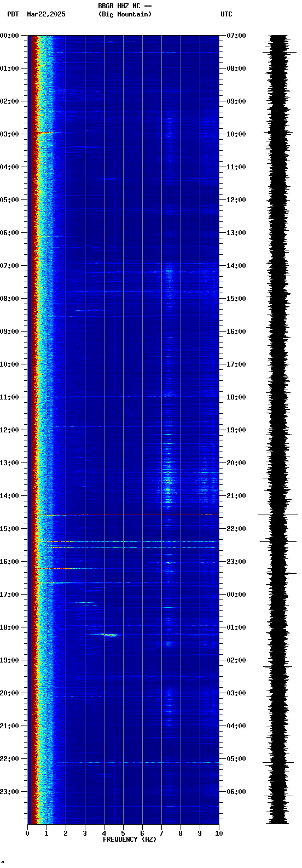Click the PDT time label '18:00'
The height and width of the screenshot is (868, 302).
(9, 627)
